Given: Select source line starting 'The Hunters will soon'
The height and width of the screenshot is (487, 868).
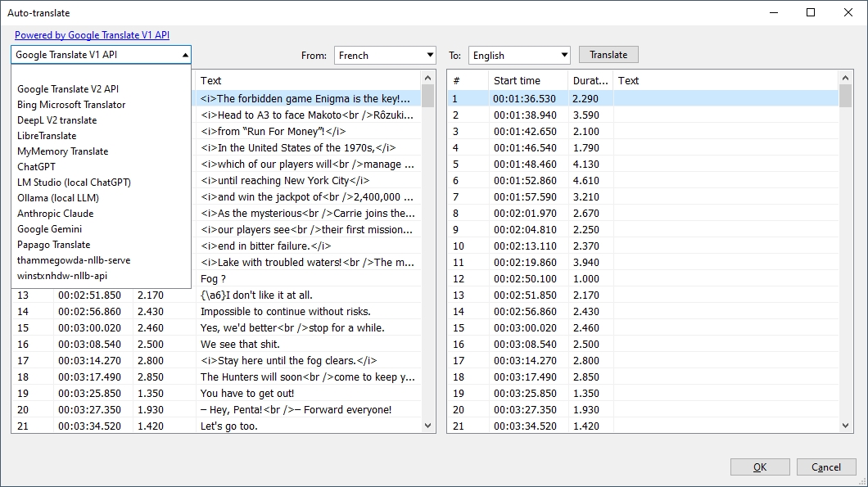Looking at the screenshot, I should click(x=216, y=377).
